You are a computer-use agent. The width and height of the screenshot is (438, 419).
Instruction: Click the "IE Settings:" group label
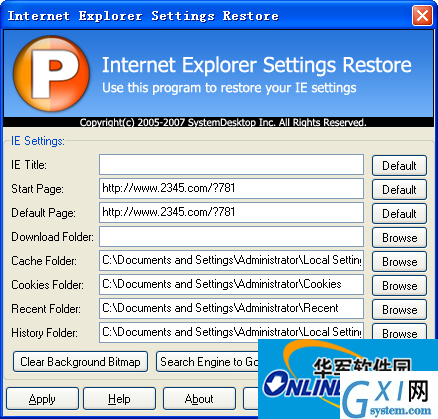point(38,141)
